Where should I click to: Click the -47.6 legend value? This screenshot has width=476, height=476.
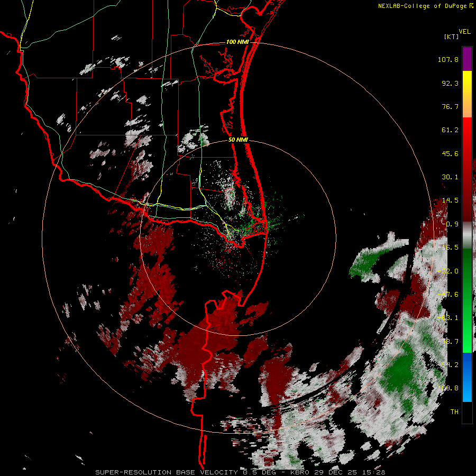click(448, 295)
